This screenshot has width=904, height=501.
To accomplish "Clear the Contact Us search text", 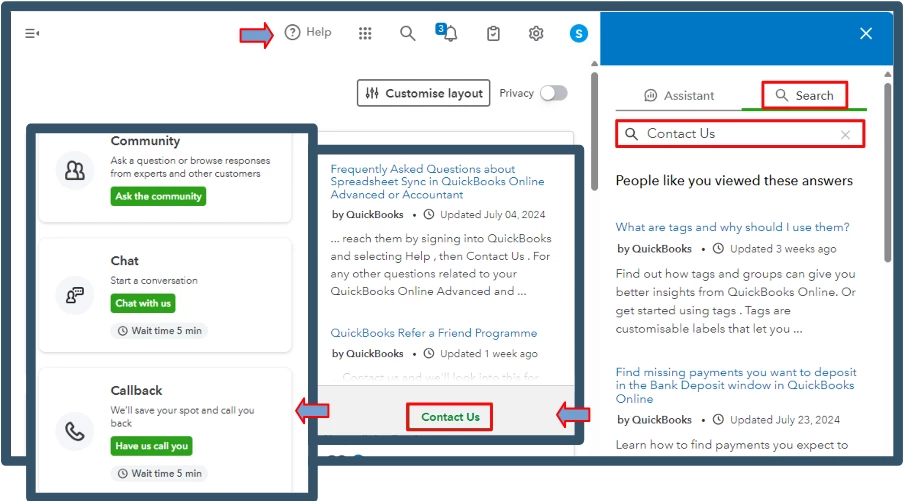I will 845,135.
